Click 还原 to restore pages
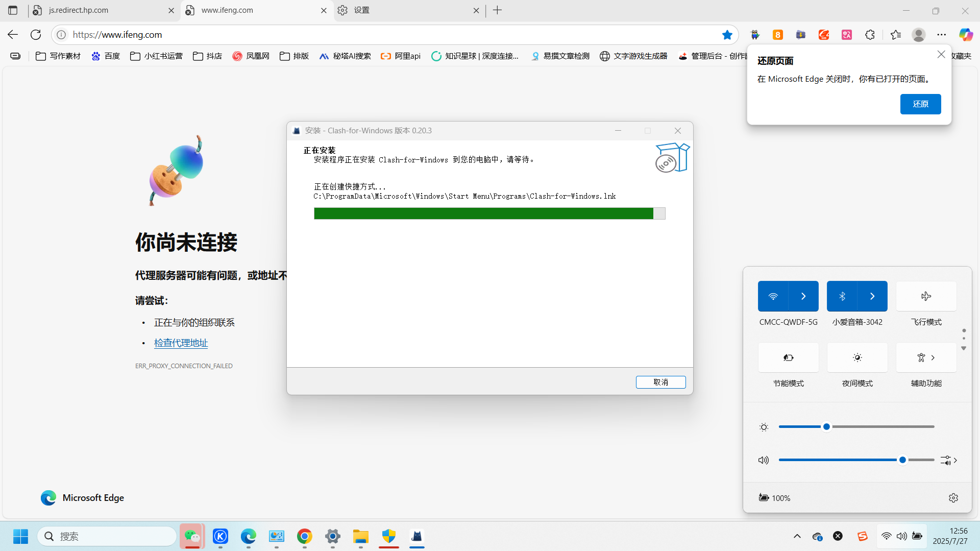The height and width of the screenshot is (551, 980). [920, 104]
